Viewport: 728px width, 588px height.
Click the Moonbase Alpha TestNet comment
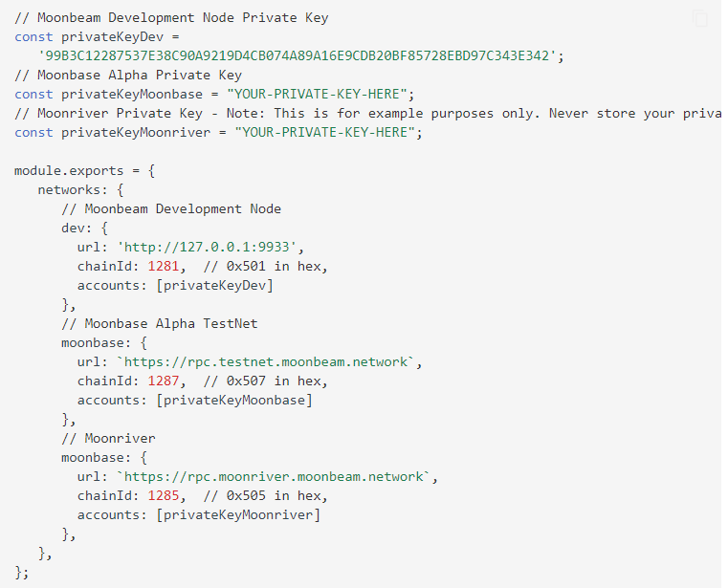tap(159, 323)
